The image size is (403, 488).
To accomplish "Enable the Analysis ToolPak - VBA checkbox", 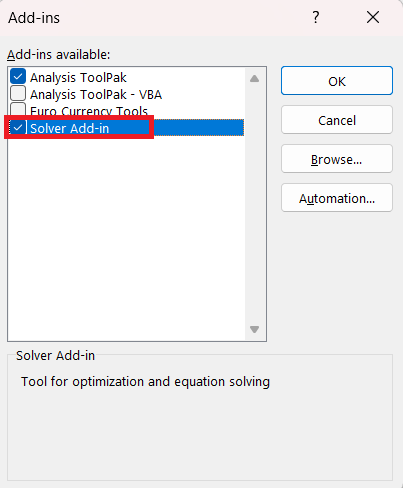I will pyautogui.click(x=18, y=93).
